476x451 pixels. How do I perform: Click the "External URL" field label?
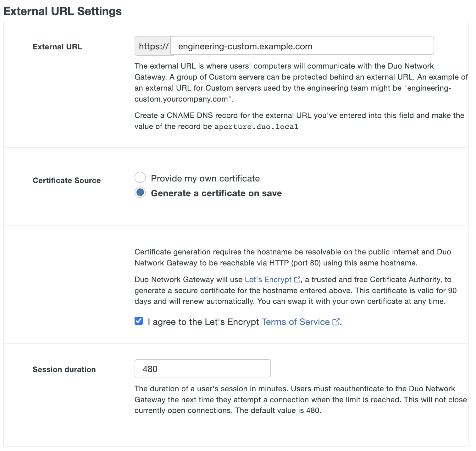[x=57, y=47]
